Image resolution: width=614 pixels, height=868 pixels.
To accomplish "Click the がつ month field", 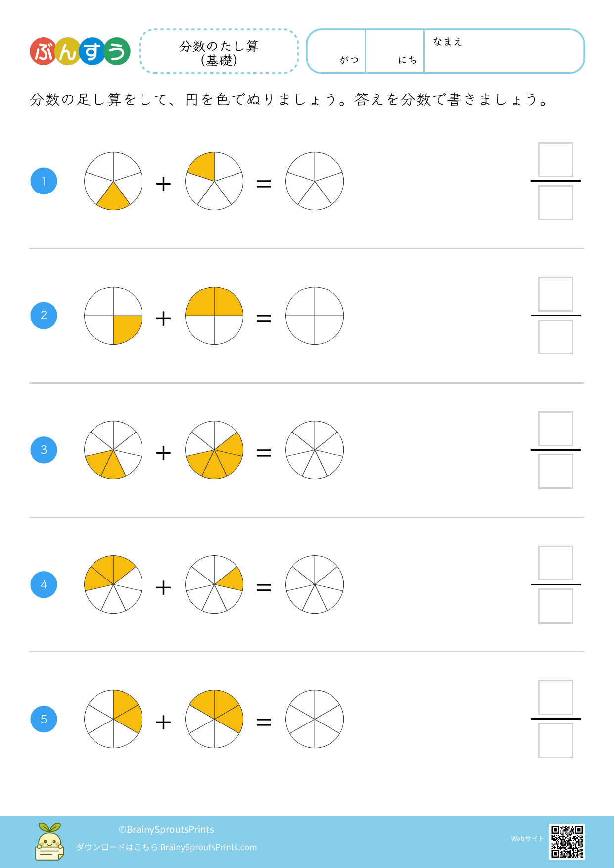I will point(336,51).
